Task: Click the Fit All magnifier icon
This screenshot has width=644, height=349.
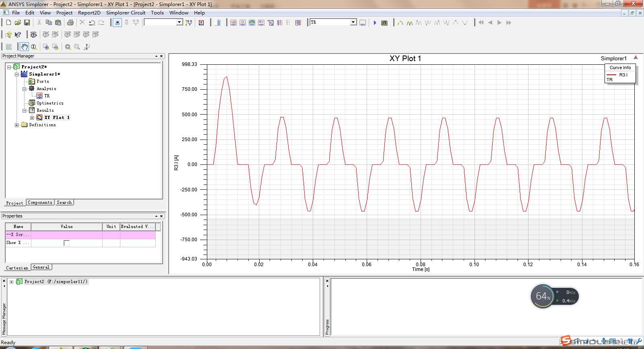Action: click(68, 47)
